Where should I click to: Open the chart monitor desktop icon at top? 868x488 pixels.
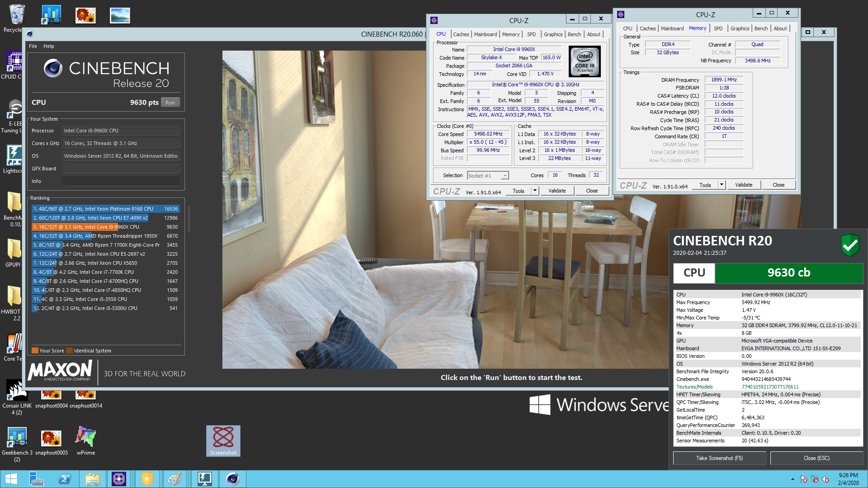pyautogui.click(x=51, y=14)
